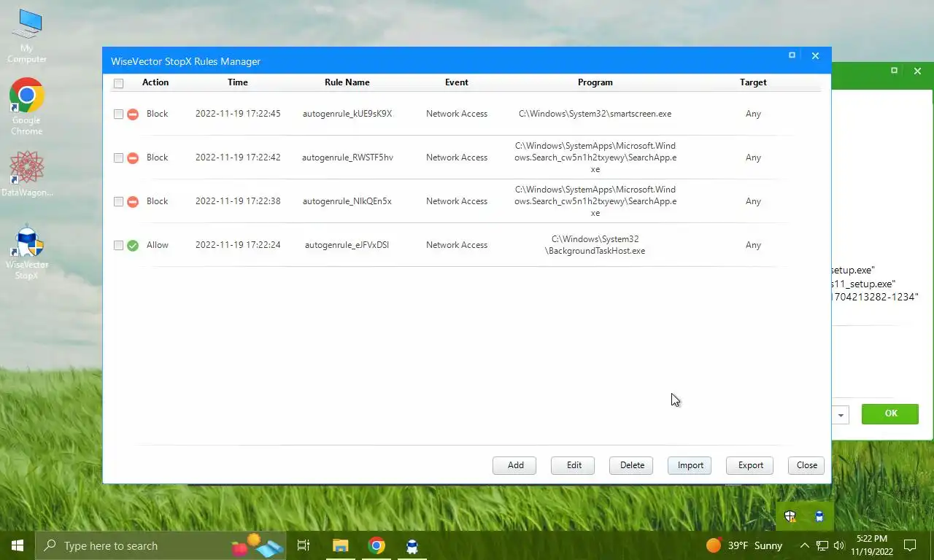This screenshot has width=934, height=560.
Task: Click the Block icon for autogenrule_RWSTF5hv
Action: (x=133, y=157)
